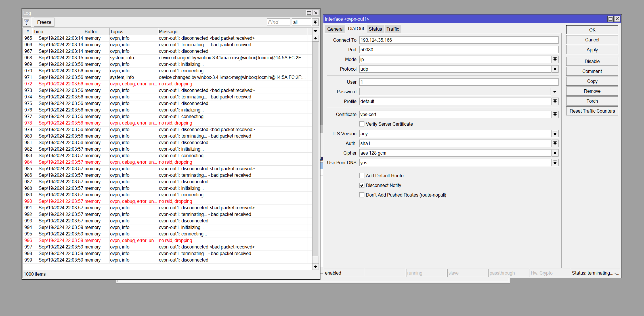The width and height of the screenshot is (644, 316).
Task: Close the Log window
Action: [316, 13]
